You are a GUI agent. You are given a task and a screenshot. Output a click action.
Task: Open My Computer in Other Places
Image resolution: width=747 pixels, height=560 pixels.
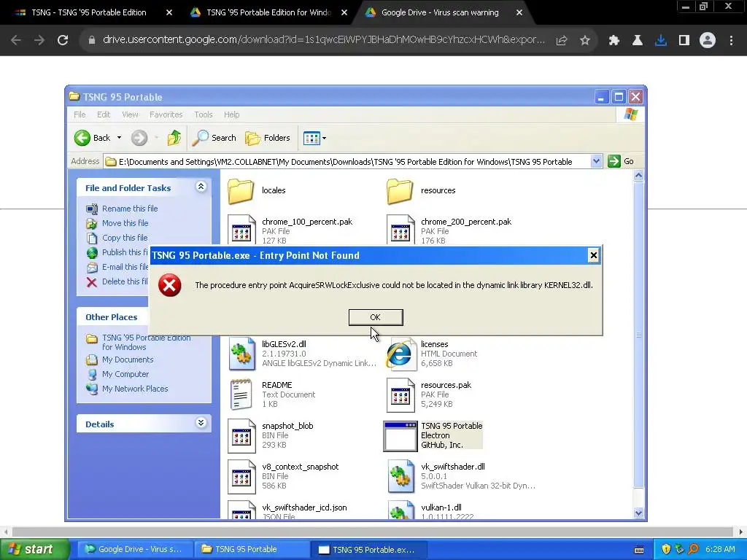125,374
